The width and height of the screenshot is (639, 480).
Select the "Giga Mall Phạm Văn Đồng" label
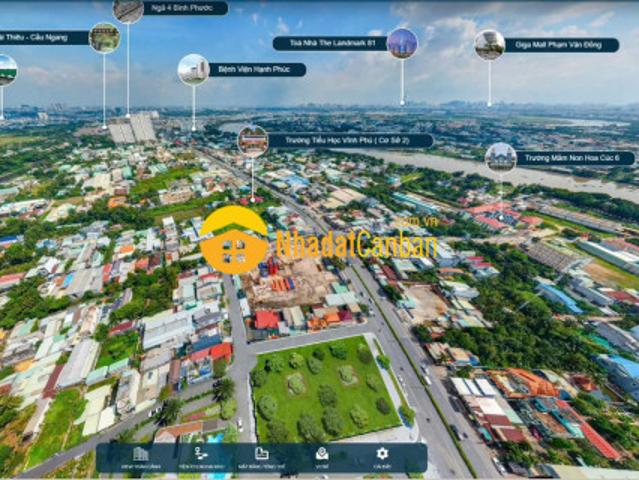coord(561,45)
